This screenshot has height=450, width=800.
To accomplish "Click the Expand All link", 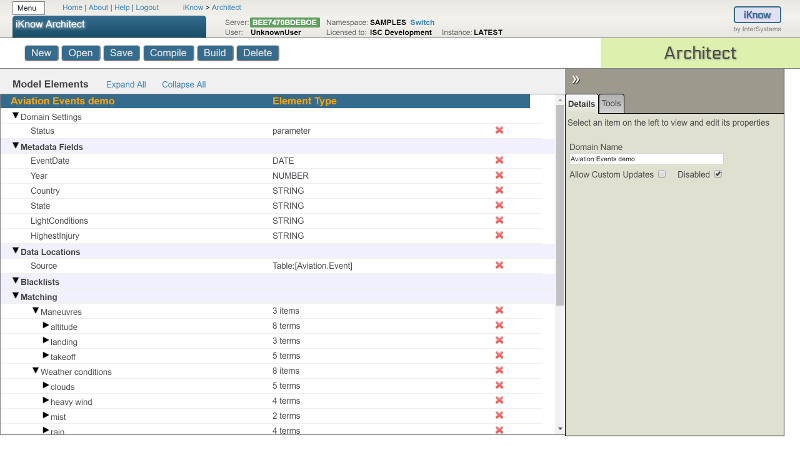I will (126, 85).
